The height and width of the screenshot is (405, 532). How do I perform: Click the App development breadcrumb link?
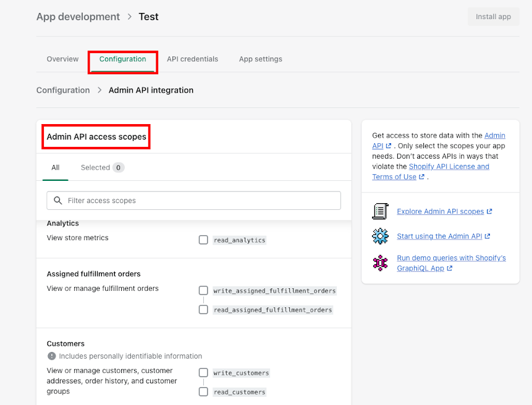pyautogui.click(x=78, y=17)
